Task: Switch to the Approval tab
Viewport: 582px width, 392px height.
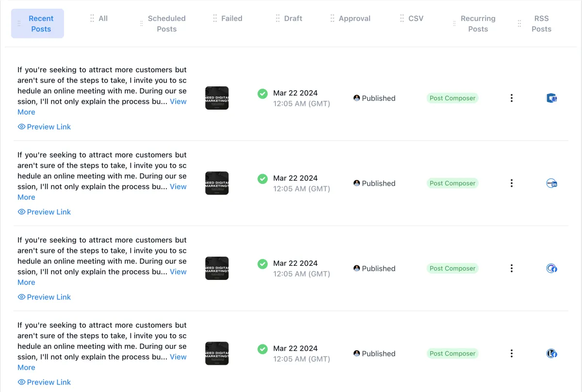Action: (354, 18)
